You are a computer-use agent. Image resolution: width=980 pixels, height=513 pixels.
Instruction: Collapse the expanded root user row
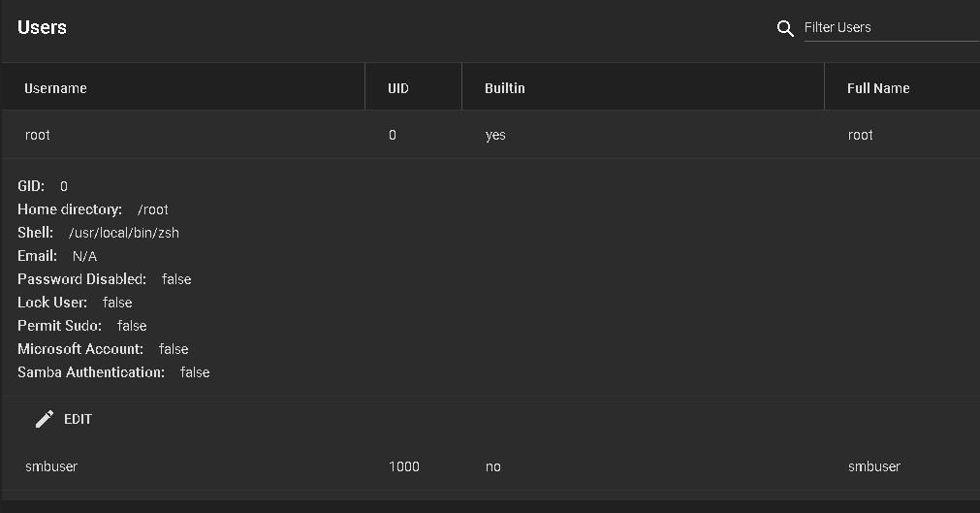point(491,135)
